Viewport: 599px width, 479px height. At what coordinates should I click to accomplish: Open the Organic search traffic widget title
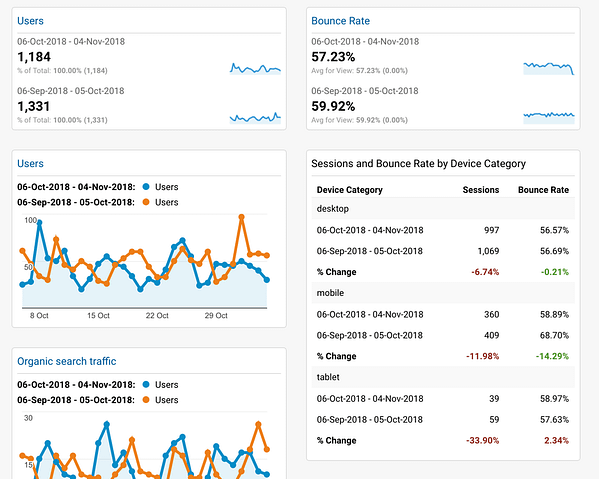pos(66,361)
